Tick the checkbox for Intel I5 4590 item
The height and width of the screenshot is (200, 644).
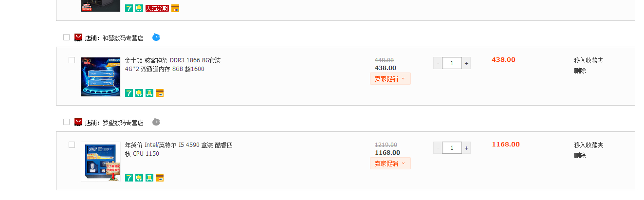click(72, 145)
